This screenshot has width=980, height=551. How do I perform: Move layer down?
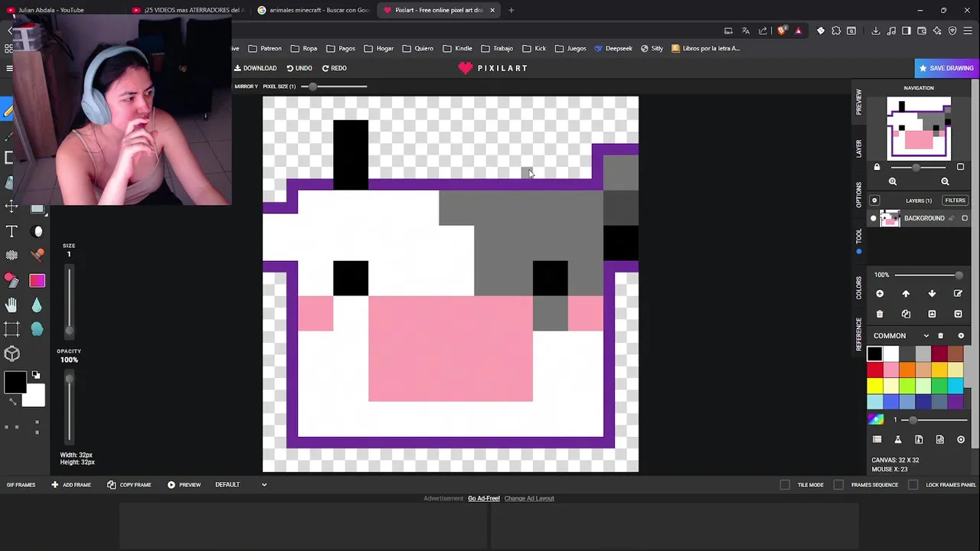932,294
